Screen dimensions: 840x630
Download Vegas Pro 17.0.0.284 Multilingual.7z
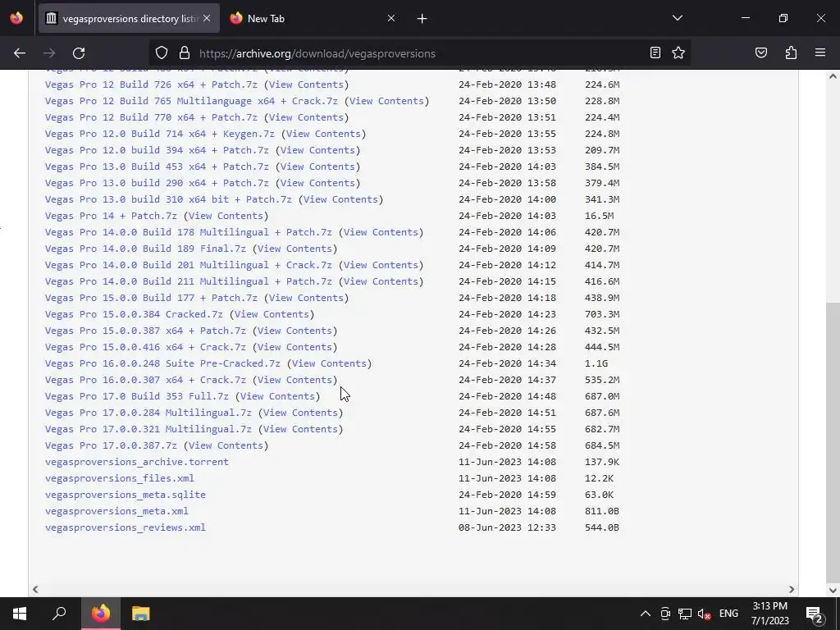pyautogui.click(x=148, y=413)
